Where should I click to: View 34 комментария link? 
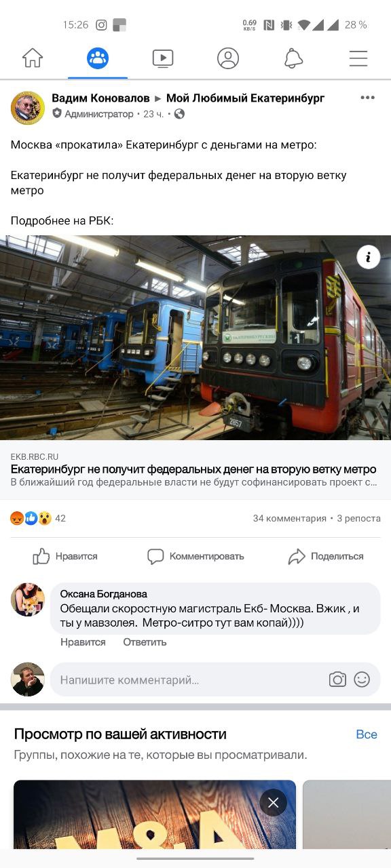coord(290,518)
